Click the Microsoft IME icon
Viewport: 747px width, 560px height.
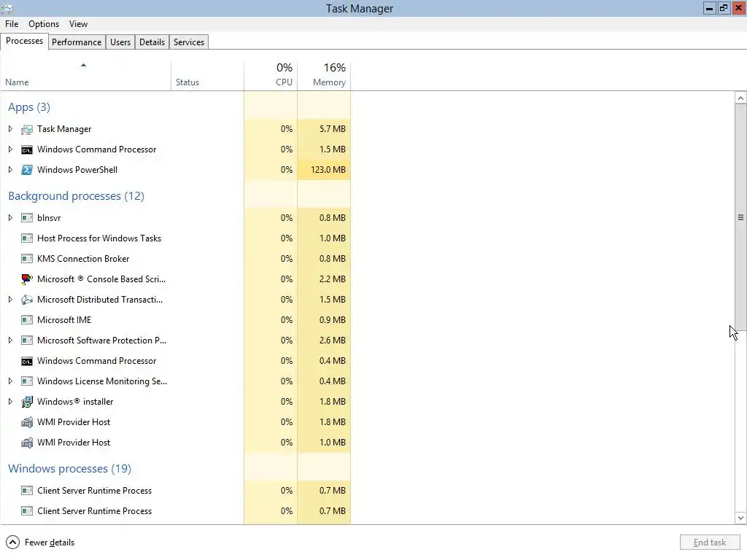click(x=27, y=321)
